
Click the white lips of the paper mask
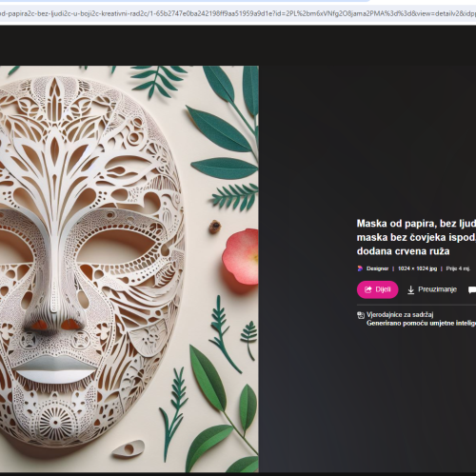(x=55, y=370)
